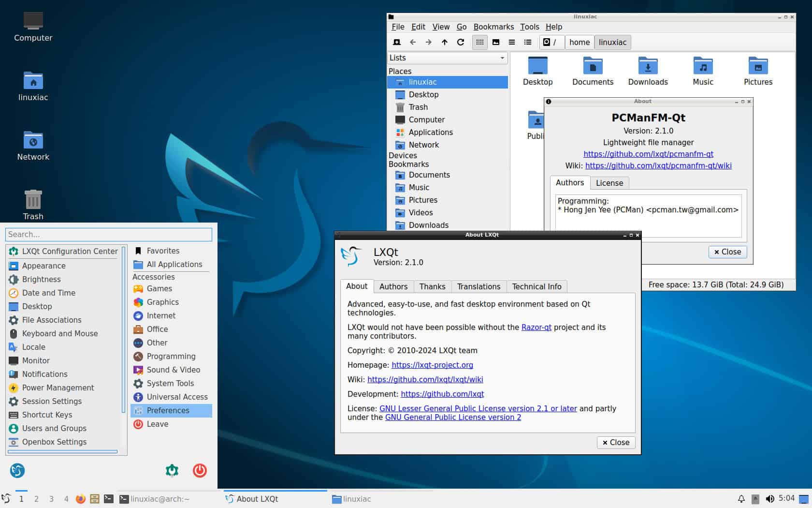Switch to the Translations tab in About LXQt

[x=478, y=286]
